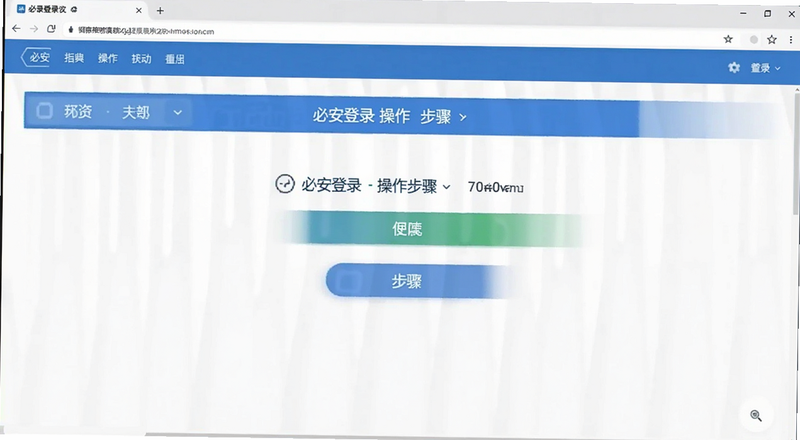
Task: Click the grey profile circle in the toolbar
Action: click(753, 40)
